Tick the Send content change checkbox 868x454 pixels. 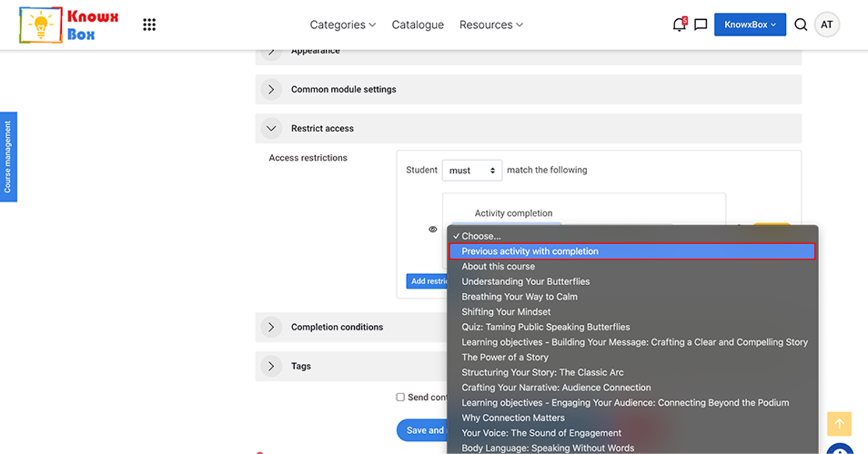(x=400, y=397)
